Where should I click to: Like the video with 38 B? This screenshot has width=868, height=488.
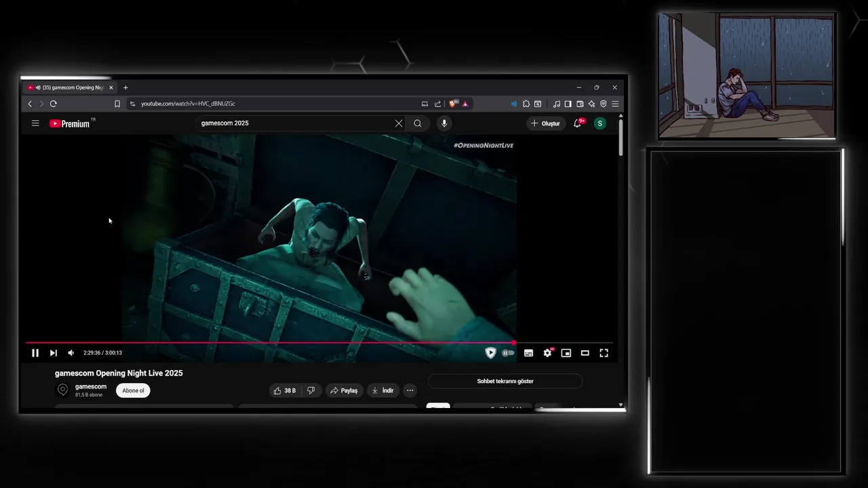tap(285, 390)
